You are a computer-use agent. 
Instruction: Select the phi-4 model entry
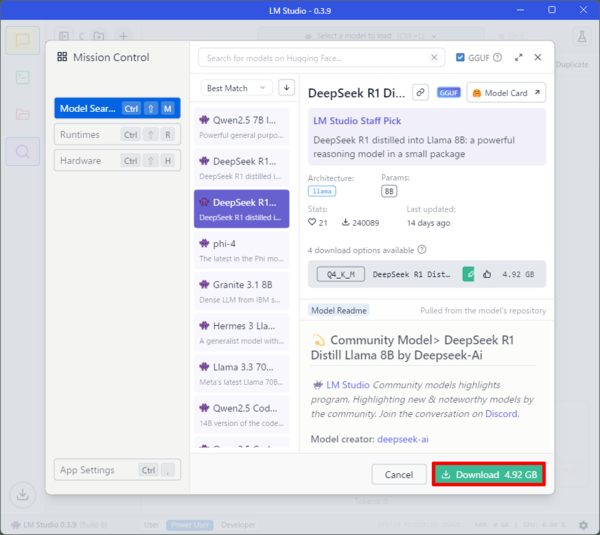point(241,250)
